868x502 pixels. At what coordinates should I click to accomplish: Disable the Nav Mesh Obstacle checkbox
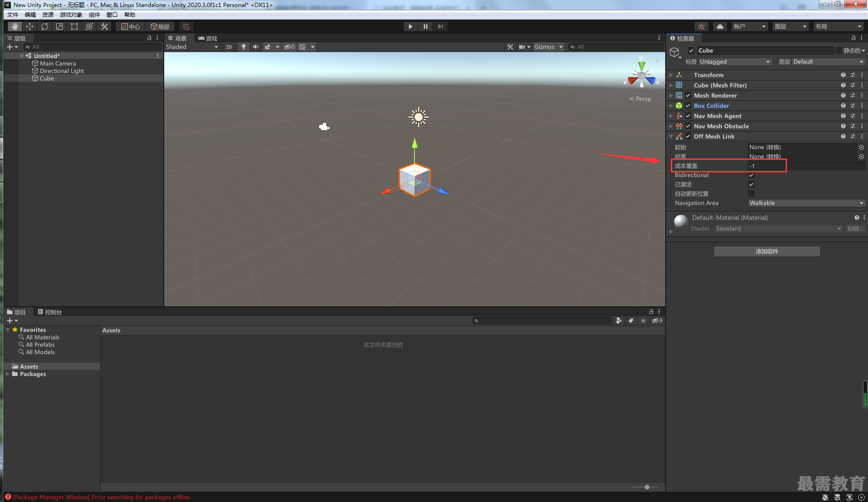point(688,126)
